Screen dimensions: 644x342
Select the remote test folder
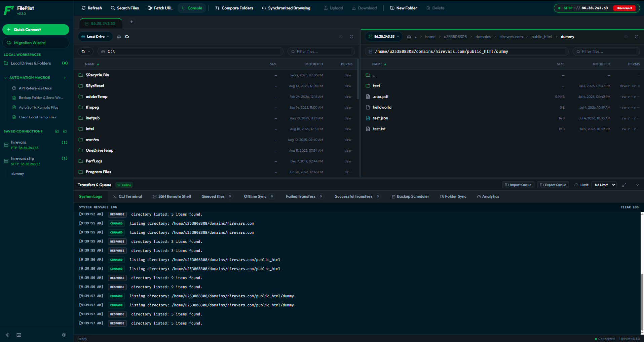[502, 86]
